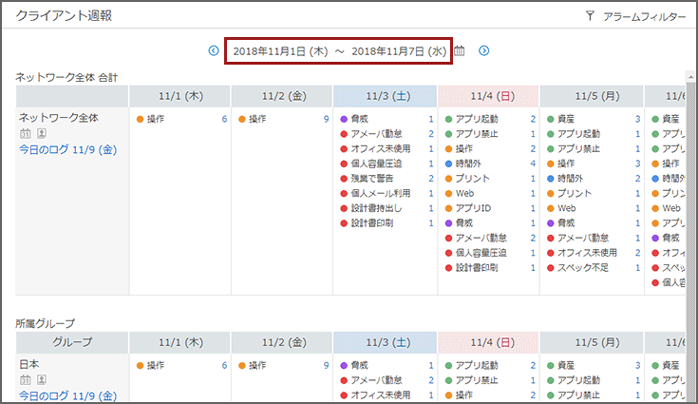Open count 6 for 操作 on 11/1 日本 row

pos(224,365)
